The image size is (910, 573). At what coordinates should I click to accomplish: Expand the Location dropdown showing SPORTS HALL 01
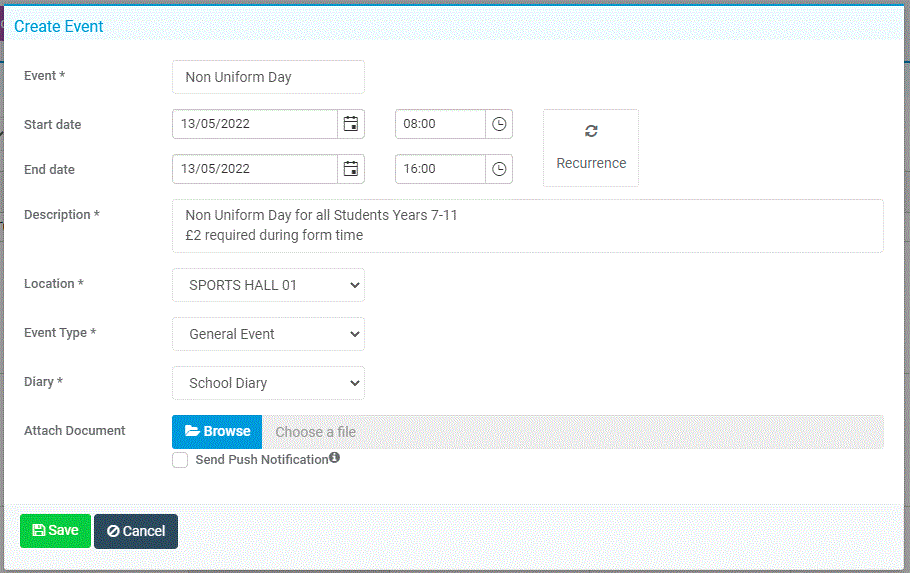tap(268, 285)
